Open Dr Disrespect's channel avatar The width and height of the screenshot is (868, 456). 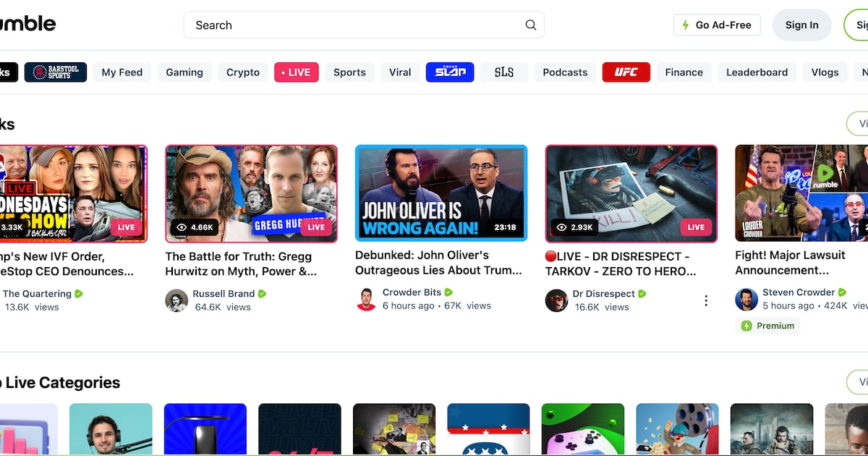tap(556, 300)
